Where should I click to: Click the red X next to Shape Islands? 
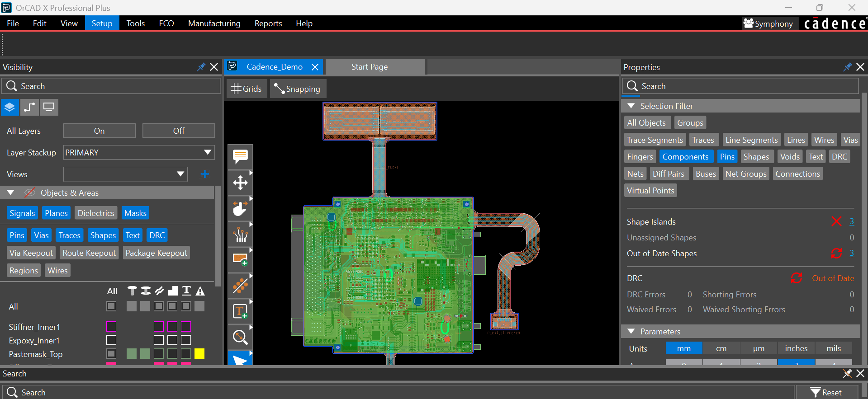[x=836, y=221]
